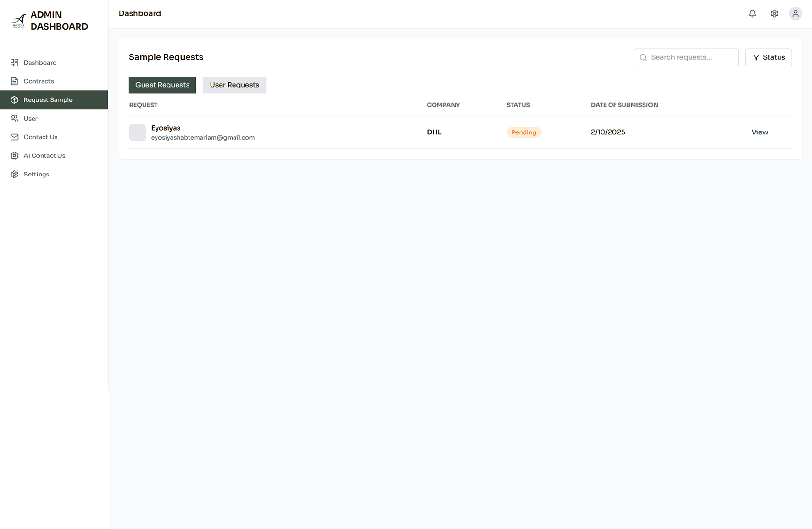
Task: Click the Eyosiyas avatar placeholder thumbnail
Action: click(137, 132)
